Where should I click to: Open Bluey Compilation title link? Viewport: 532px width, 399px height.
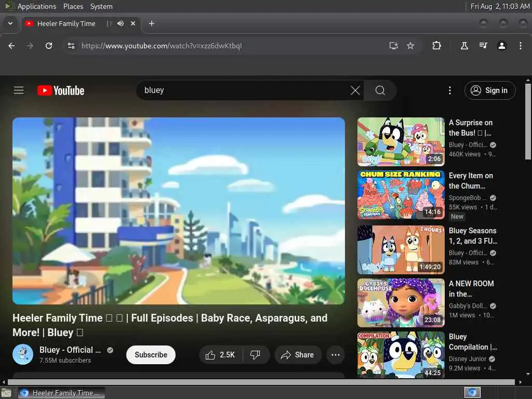473,342
